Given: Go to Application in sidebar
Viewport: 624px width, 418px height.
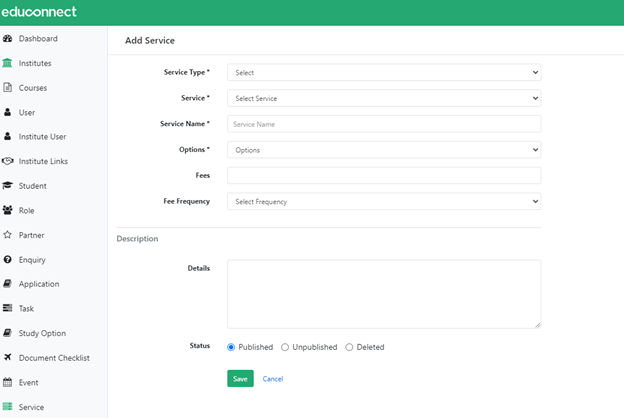Looking at the screenshot, I should [x=39, y=284].
